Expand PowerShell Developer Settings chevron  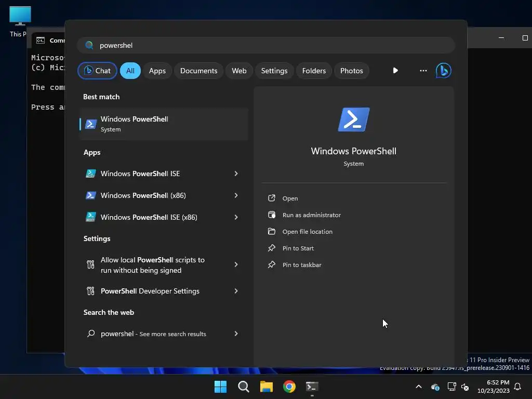(x=236, y=291)
